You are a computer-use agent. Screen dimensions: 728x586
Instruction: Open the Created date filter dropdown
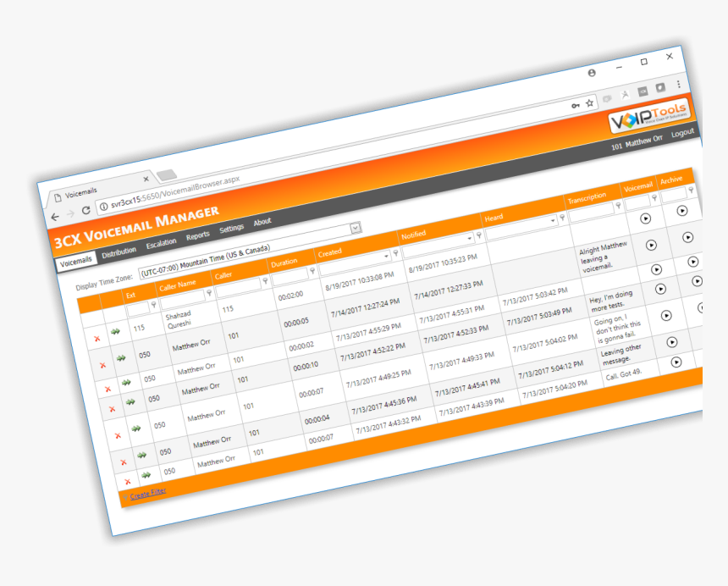pos(386,256)
